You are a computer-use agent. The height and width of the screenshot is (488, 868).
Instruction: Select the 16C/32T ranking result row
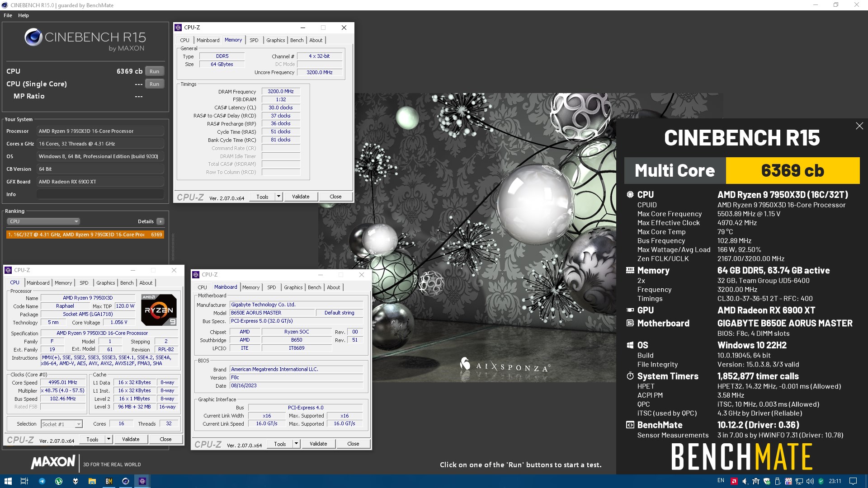coord(85,235)
